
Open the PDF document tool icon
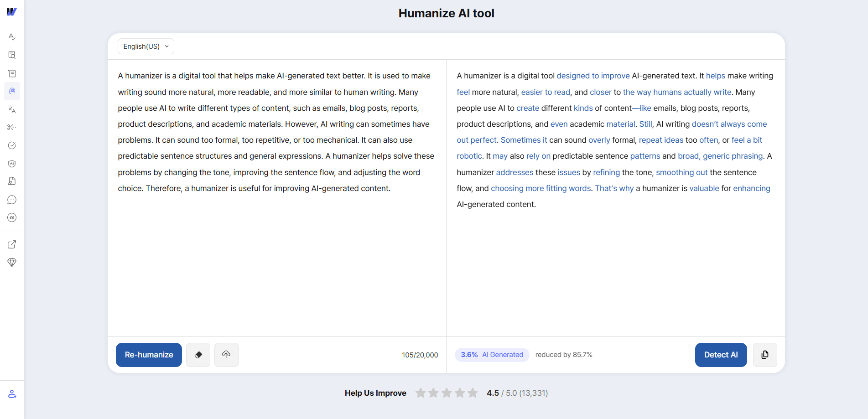[x=12, y=181]
